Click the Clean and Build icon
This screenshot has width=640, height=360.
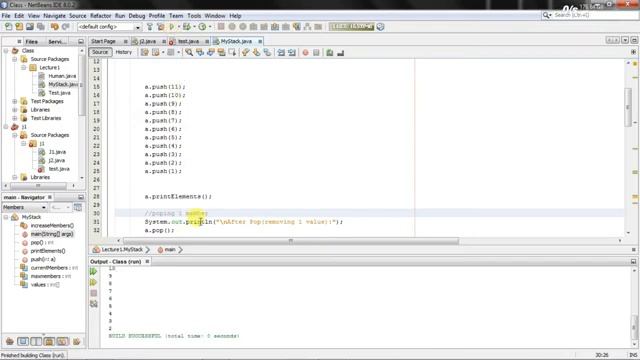(x=160, y=27)
